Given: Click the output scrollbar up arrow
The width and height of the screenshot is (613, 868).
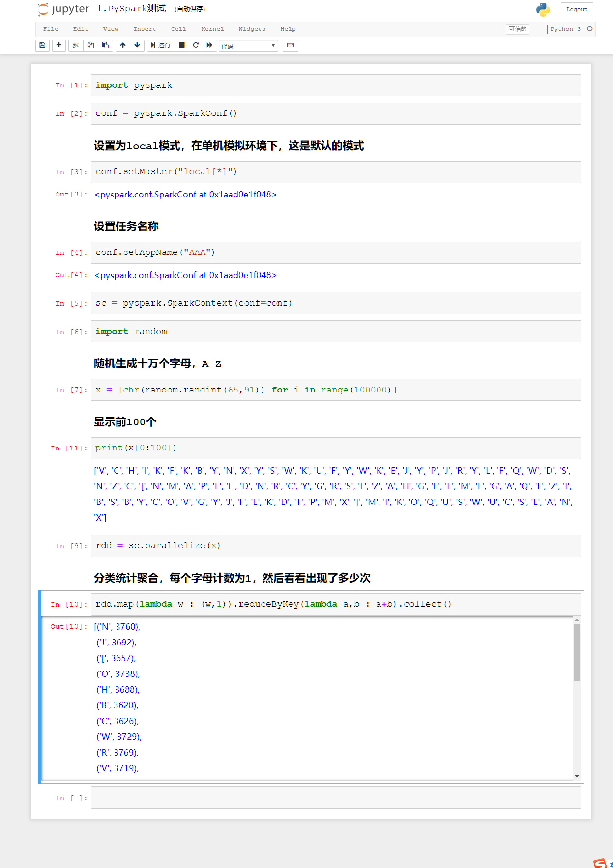Looking at the screenshot, I should pyautogui.click(x=577, y=620).
